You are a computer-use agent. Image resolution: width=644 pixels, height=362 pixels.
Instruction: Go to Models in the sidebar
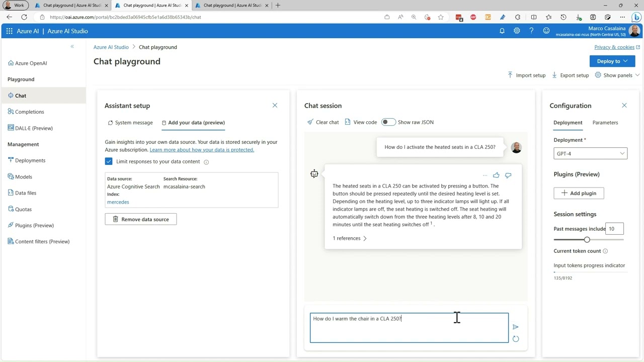coord(23,176)
